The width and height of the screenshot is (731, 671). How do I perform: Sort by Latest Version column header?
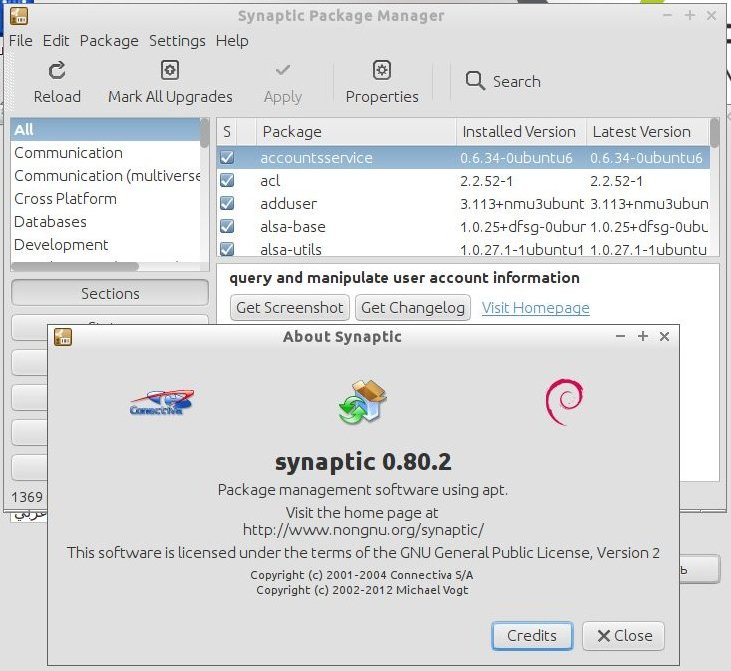click(x=648, y=131)
